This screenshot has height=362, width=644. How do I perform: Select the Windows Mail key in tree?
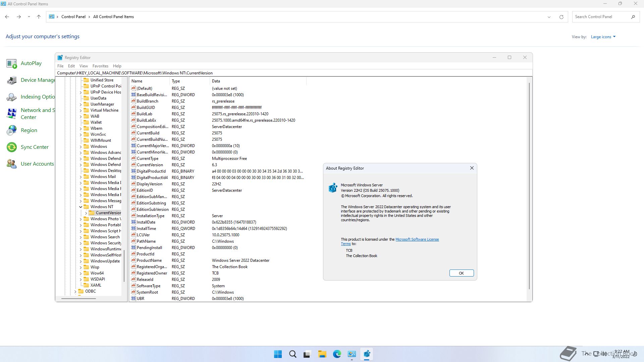103,177
